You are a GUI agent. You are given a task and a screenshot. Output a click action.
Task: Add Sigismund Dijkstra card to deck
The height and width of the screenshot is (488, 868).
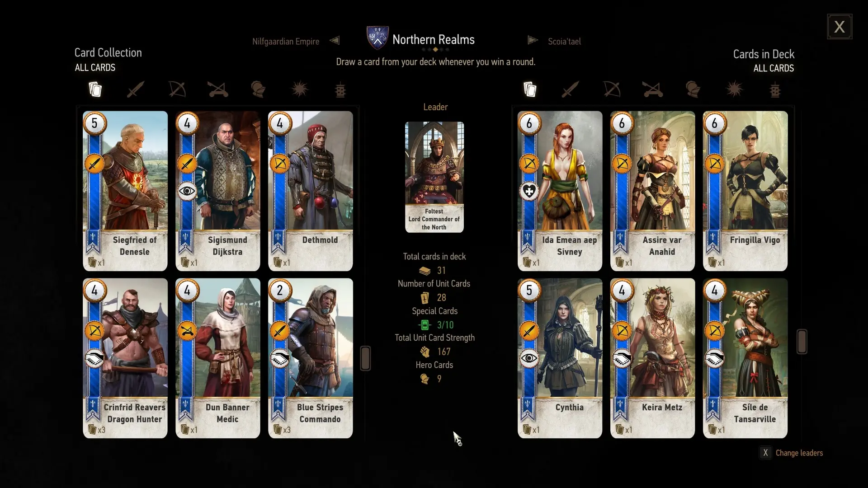click(x=218, y=191)
